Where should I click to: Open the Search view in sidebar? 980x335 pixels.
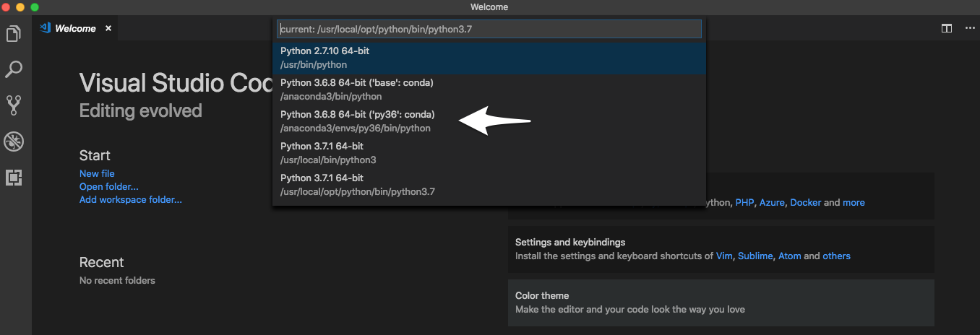(x=14, y=69)
